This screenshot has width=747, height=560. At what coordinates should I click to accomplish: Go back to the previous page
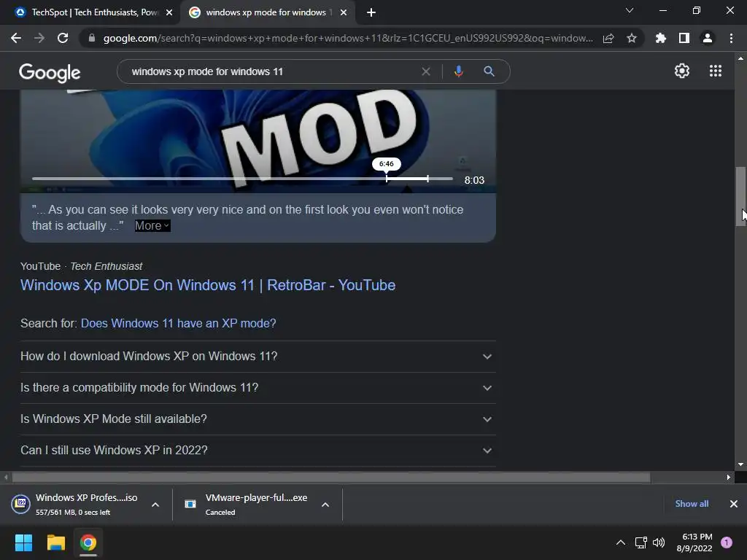(x=16, y=38)
